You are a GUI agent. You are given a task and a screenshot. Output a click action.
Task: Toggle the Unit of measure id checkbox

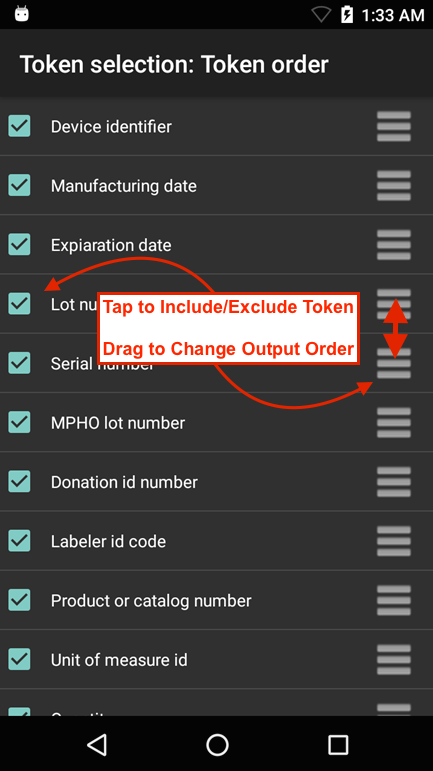point(19,659)
